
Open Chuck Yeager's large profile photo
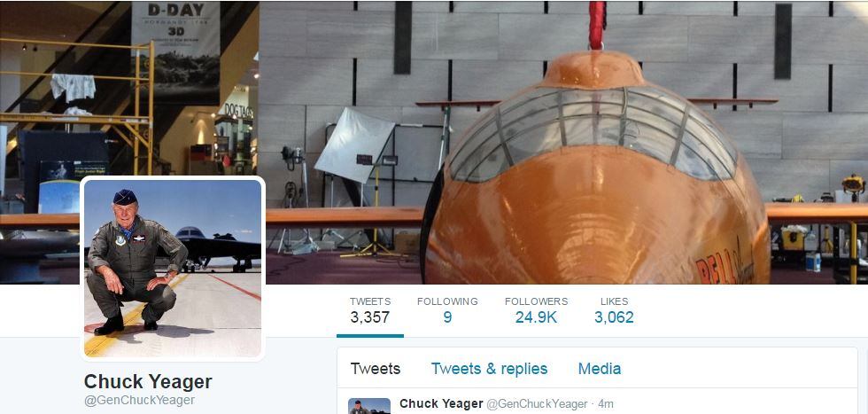173,269
